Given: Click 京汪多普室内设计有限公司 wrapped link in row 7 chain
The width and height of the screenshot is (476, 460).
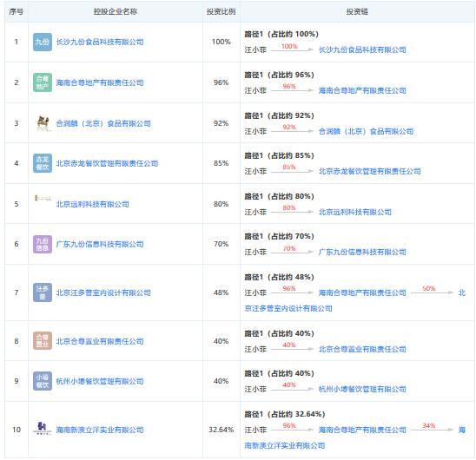Looking at the screenshot, I should (288, 309).
